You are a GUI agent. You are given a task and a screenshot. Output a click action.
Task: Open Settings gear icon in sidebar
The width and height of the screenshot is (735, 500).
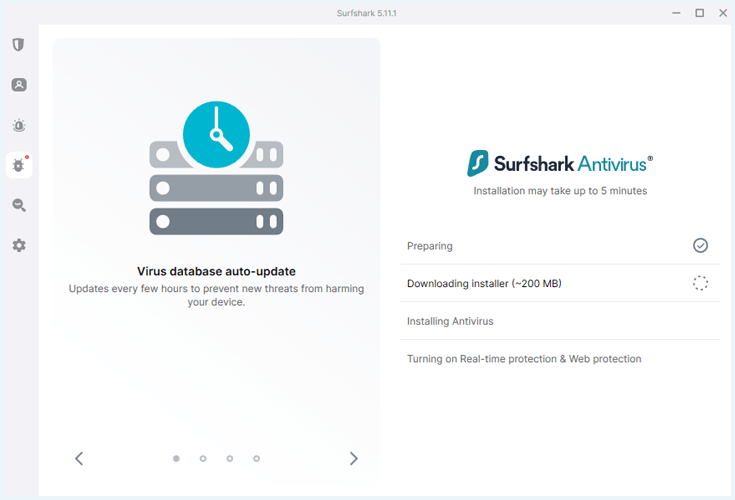tap(19, 245)
